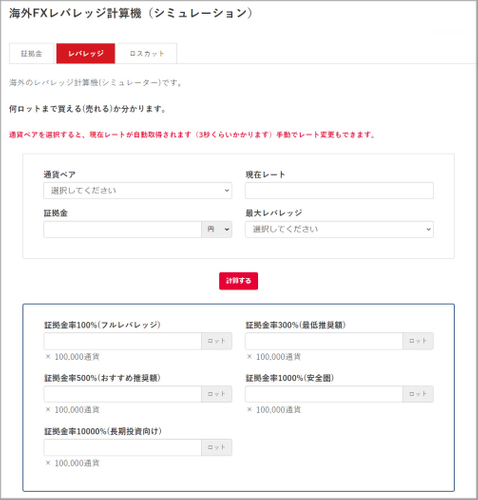Click ロット label beside 証拠金率100% field
478x500 pixels.
[x=217, y=341]
